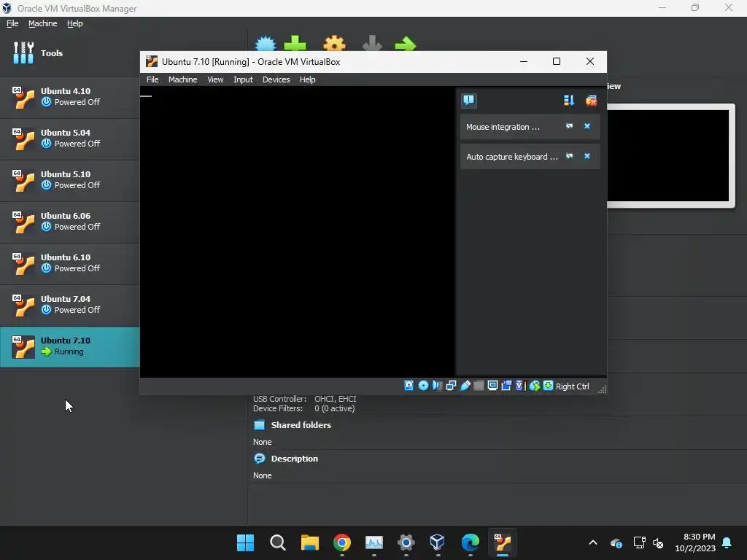747x560 pixels.
Task: Click the Settings orange gear toolbar icon
Action: point(334,43)
